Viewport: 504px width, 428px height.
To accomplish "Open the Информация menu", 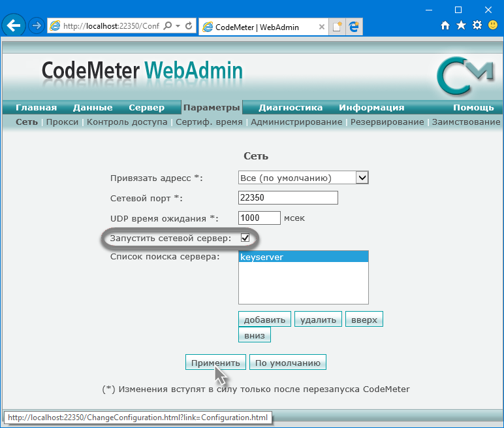I will click(x=371, y=107).
